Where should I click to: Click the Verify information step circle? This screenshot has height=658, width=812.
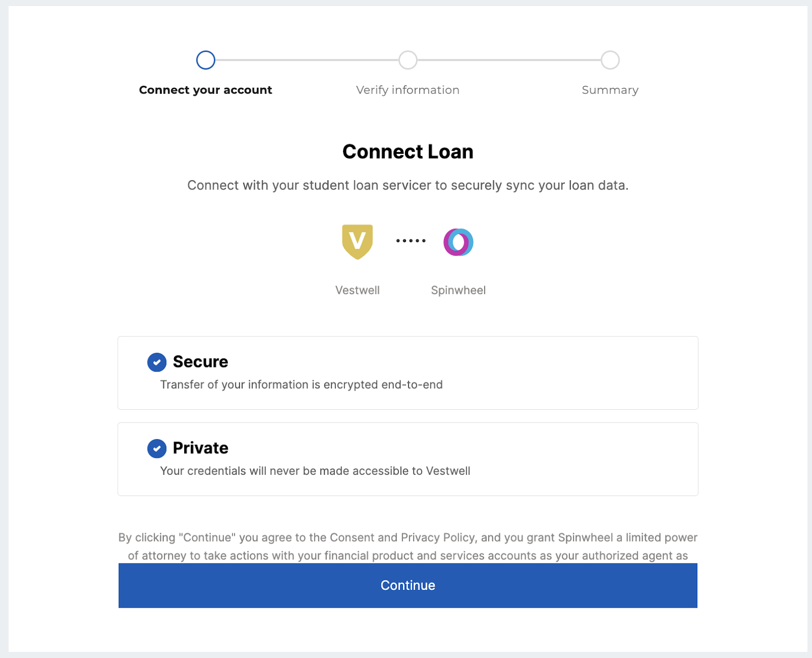(408, 60)
